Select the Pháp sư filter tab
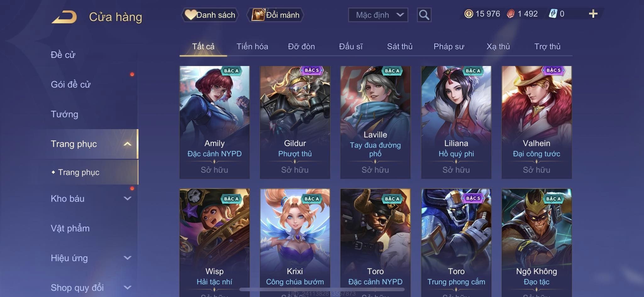The height and width of the screenshot is (297, 644). (x=449, y=46)
